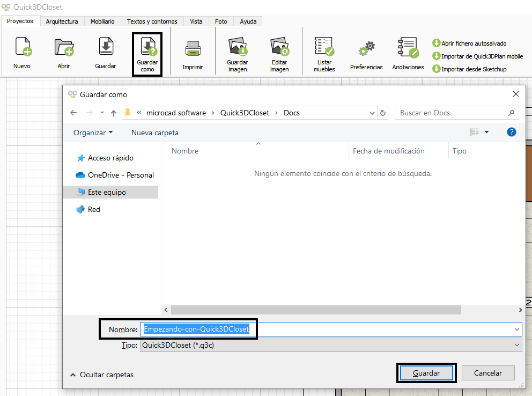Choose the Guardar como ribbon icon
Viewport: 532px width, 396px height.
click(x=147, y=54)
